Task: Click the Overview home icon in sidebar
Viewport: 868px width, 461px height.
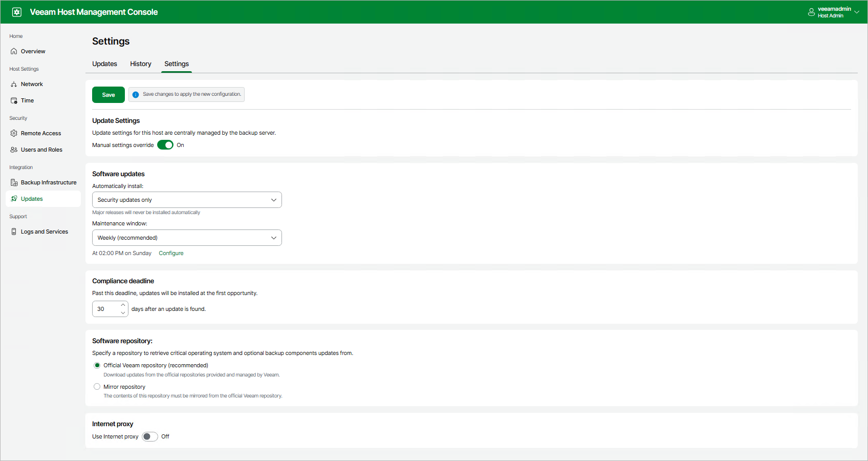Action: (14, 51)
